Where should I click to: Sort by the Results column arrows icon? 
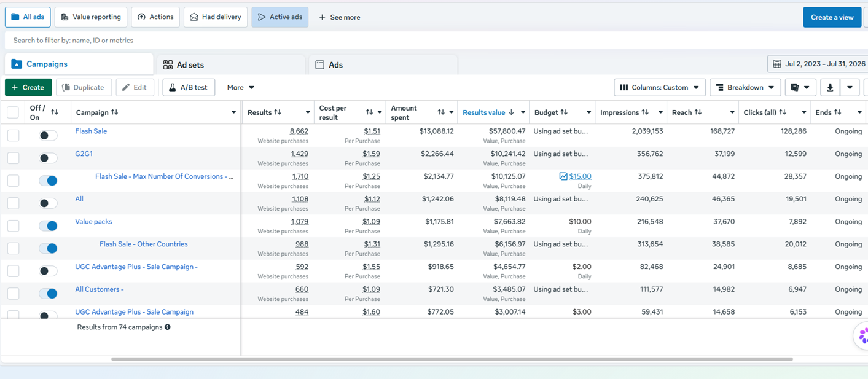(x=278, y=112)
